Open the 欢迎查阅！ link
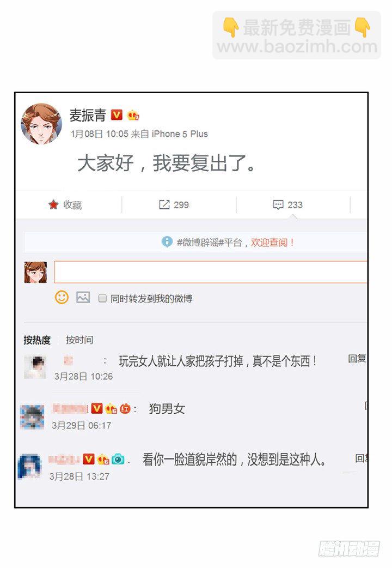 click(273, 243)
